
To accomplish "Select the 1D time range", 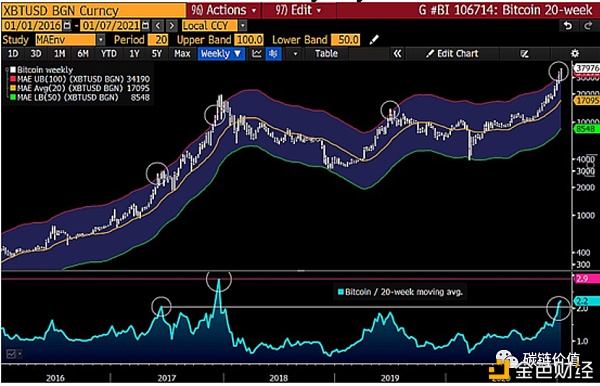I will click(13, 54).
